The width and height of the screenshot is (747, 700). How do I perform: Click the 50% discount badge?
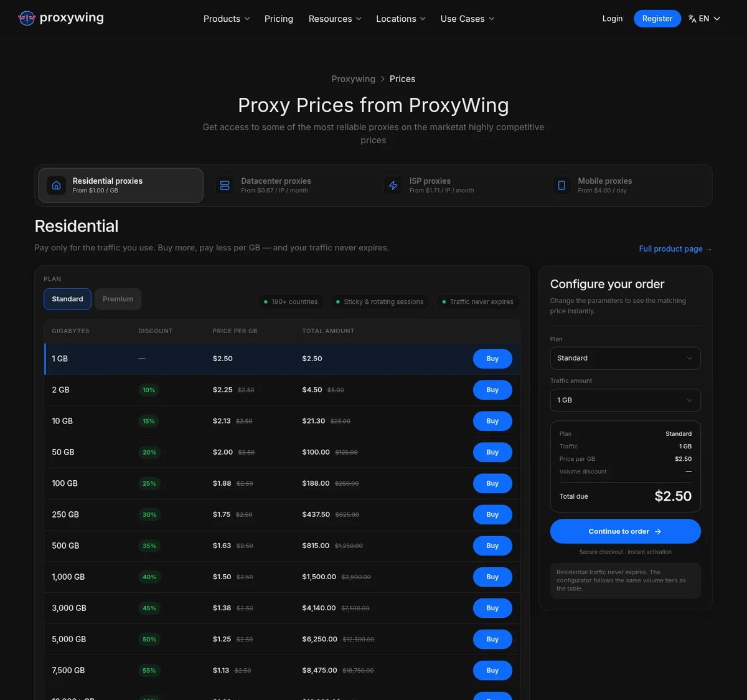point(149,639)
